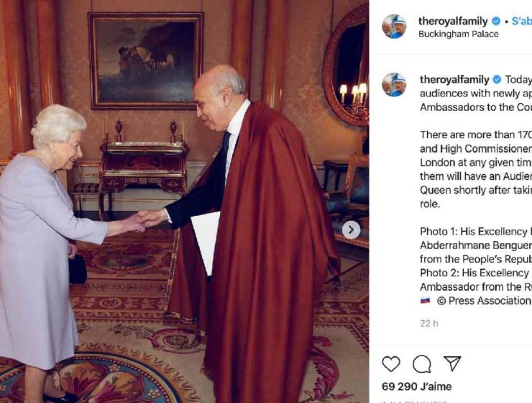This screenshot has height=403, width=532.
Task: Click the "22 h" caption timestamp
Action: 428,323
